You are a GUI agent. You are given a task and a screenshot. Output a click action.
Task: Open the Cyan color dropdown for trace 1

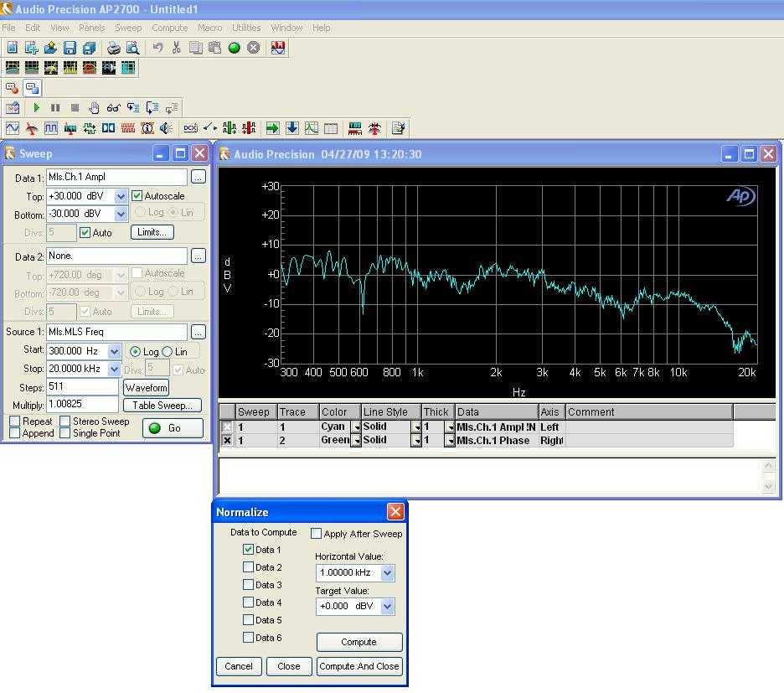coord(356,427)
